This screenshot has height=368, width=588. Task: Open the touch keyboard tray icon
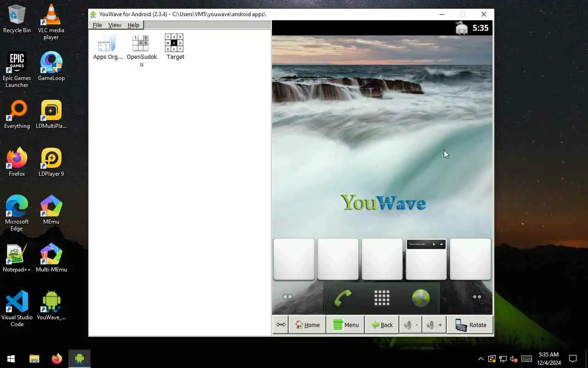pyautogui.click(x=527, y=359)
